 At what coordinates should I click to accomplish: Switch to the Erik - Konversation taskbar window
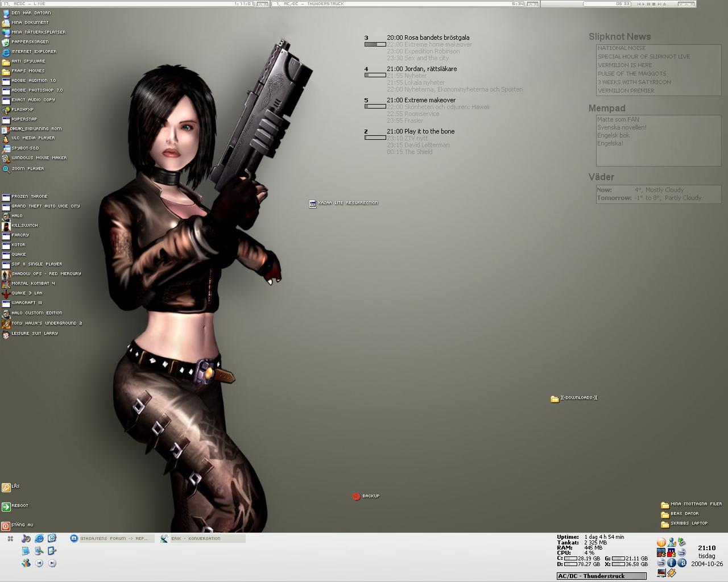[202, 538]
